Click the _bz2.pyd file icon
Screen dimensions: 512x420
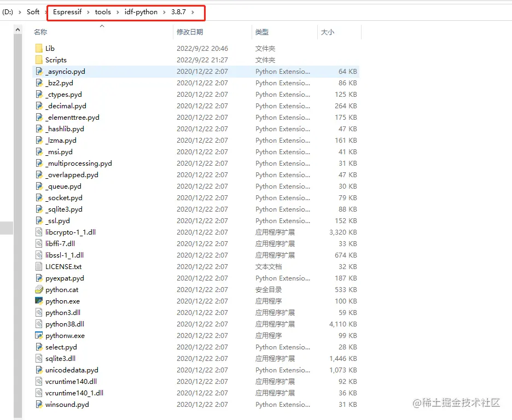[39, 83]
